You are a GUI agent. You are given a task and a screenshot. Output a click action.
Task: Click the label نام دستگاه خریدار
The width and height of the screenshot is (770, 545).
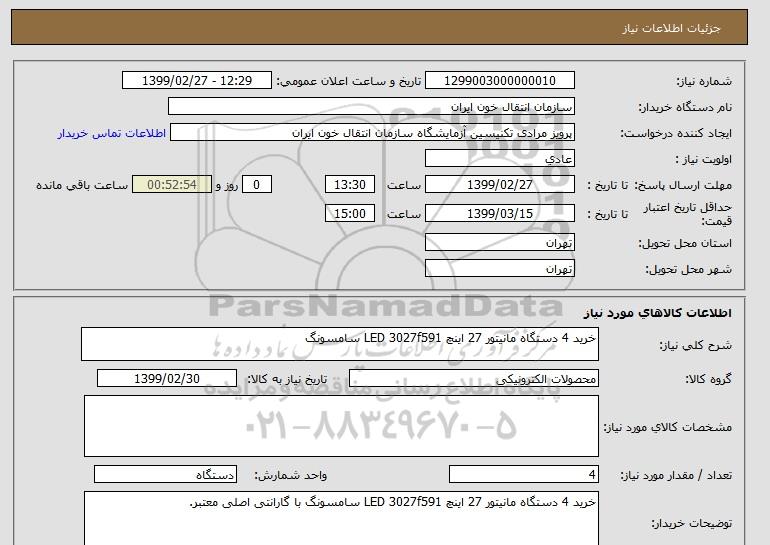tap(685, 107)
